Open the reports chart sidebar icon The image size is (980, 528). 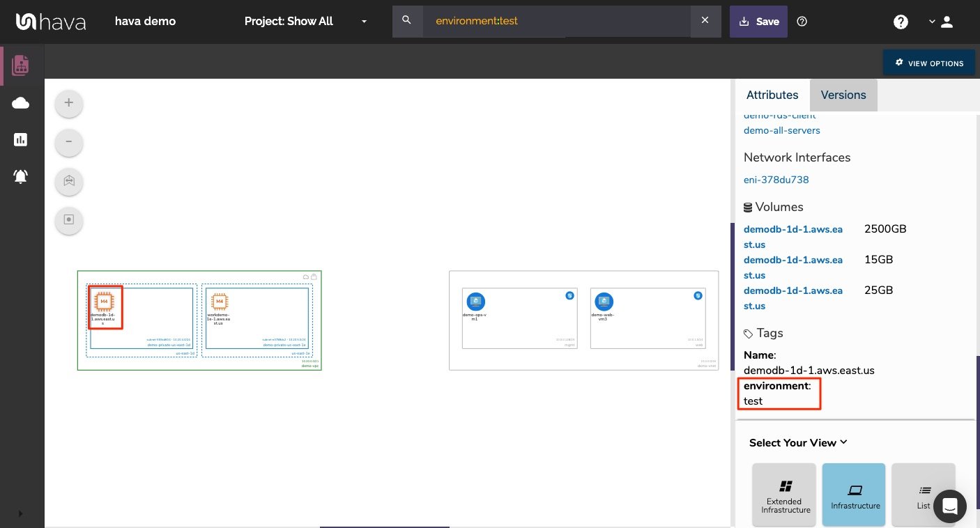pos(21,139)
